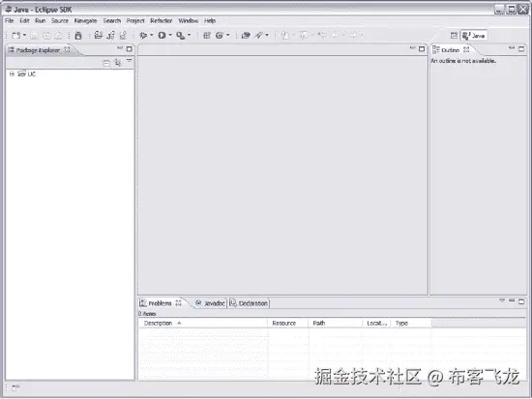Maximize the editor area
The width and height of the screenshot is (532, 399).
click(x=422, y=49)
